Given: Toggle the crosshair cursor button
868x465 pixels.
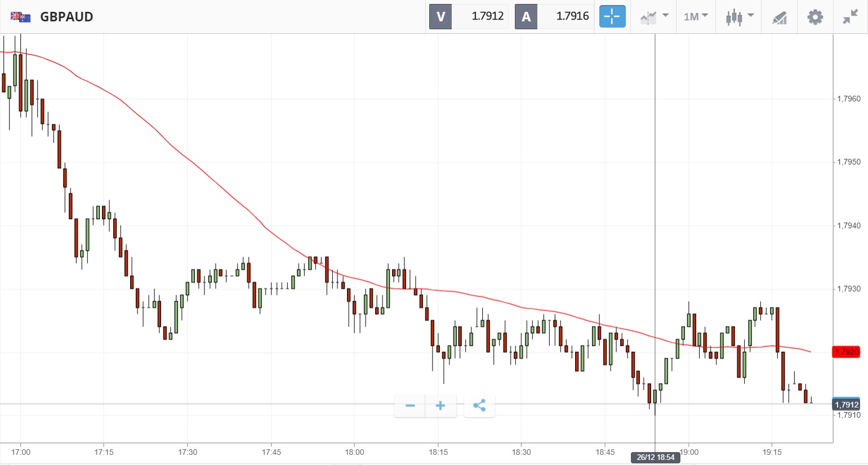Looking at the screenshot, I should [x=612, y=16].
